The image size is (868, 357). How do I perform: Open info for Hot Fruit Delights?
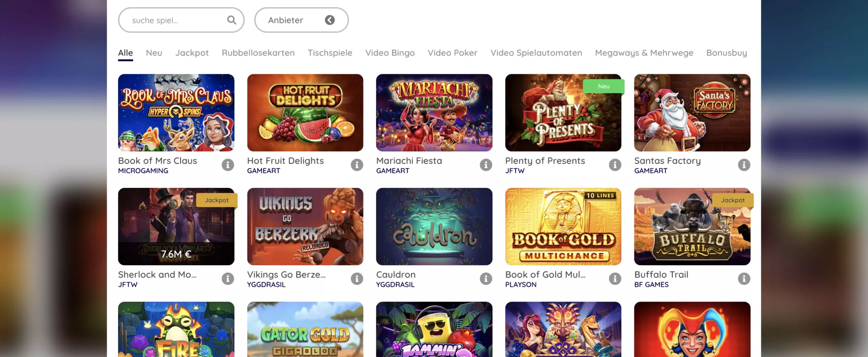tap(357, 165)
